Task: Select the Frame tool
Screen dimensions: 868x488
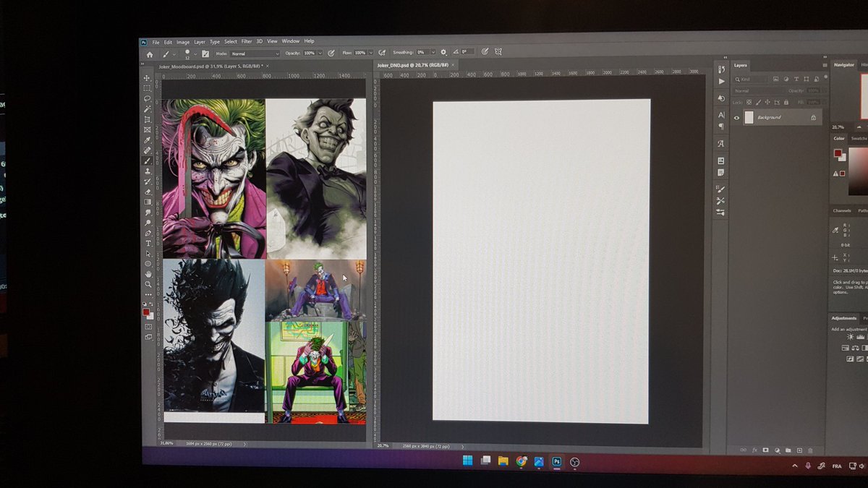Action: click(x=148, y=129)
